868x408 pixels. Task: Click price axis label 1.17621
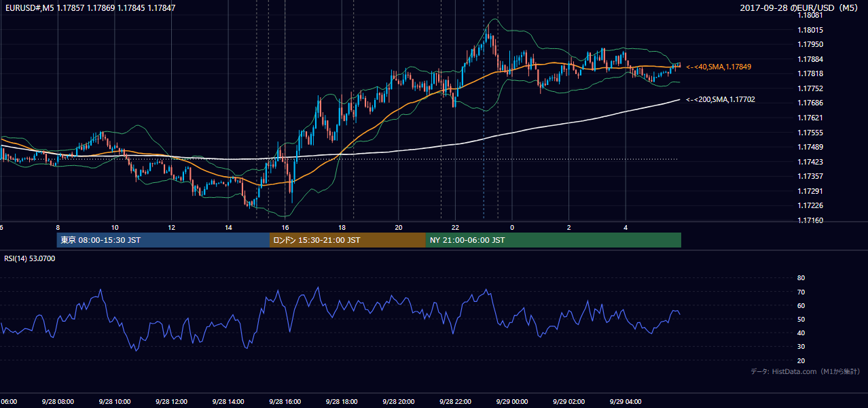click(810, 118)
